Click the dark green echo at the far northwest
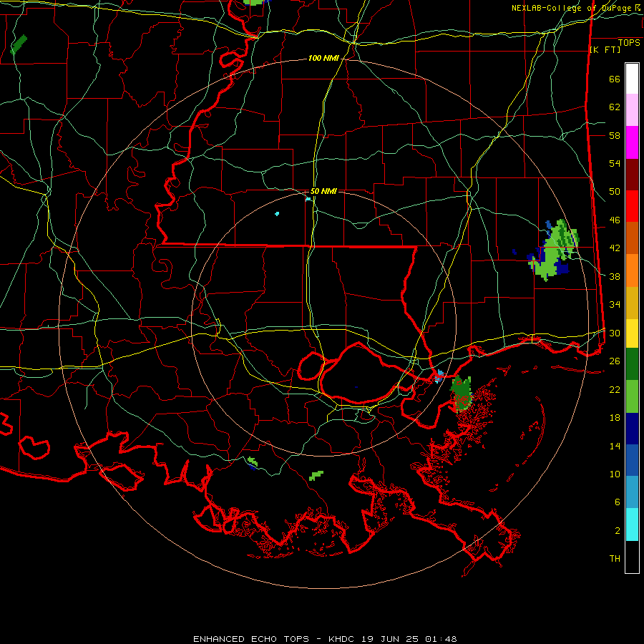 [x=19, y=44]
